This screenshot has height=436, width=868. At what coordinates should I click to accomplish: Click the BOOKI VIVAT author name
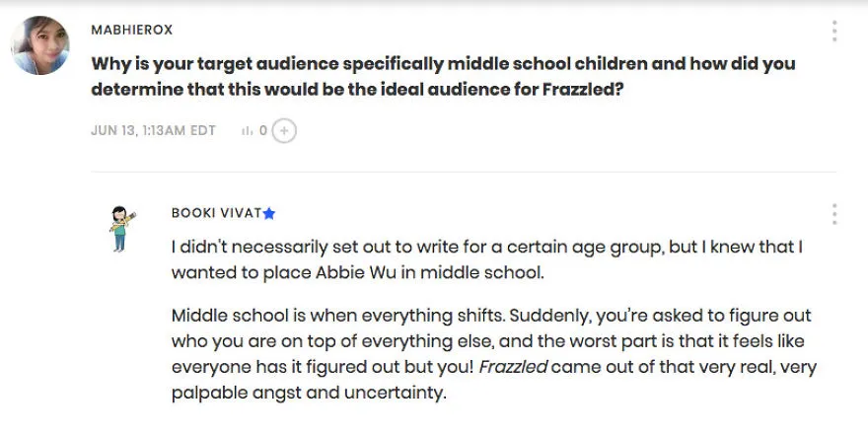(x=216, y=213)
